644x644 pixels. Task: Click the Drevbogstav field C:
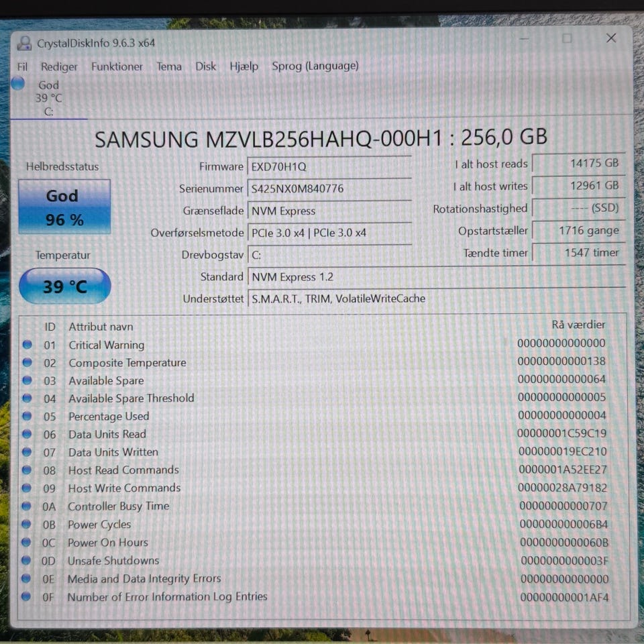tap(329, 255)
